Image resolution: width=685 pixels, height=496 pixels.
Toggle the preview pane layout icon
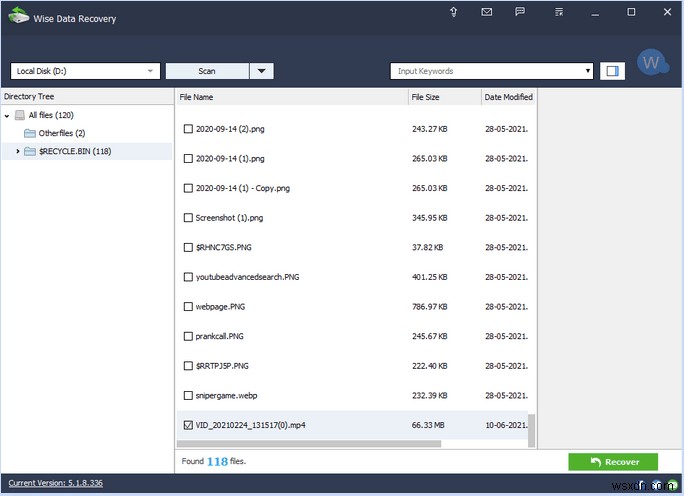pos(612,71)
